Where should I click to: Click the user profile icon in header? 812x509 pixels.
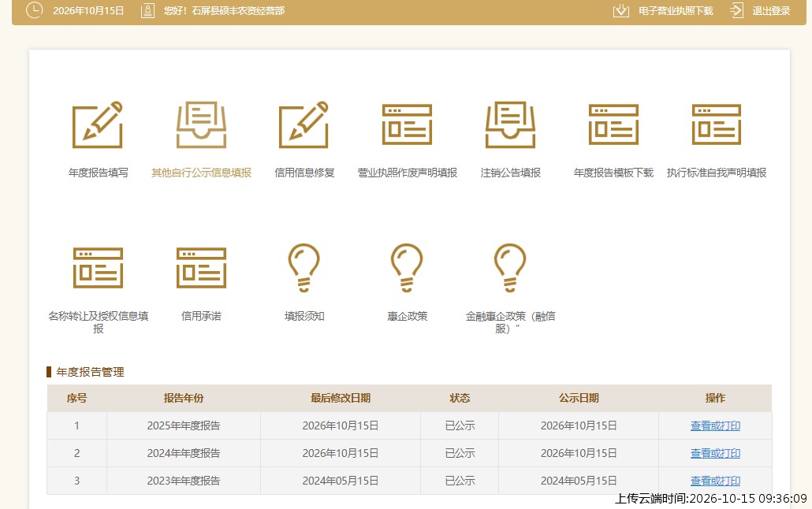(x=147, y=10)
